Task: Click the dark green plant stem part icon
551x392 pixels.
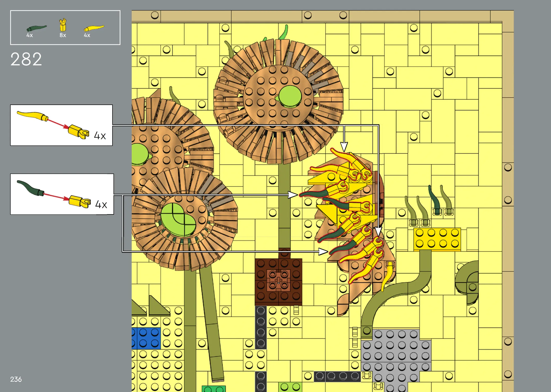Action: (36, 28)
